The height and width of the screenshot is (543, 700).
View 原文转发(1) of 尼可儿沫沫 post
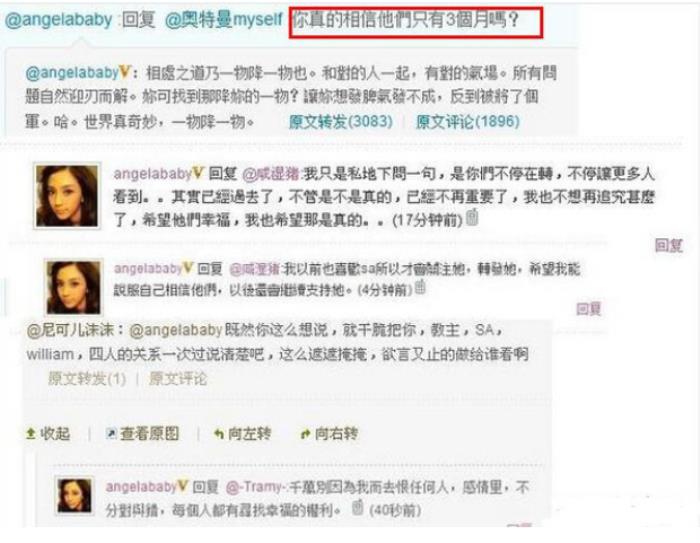[87, 379]
